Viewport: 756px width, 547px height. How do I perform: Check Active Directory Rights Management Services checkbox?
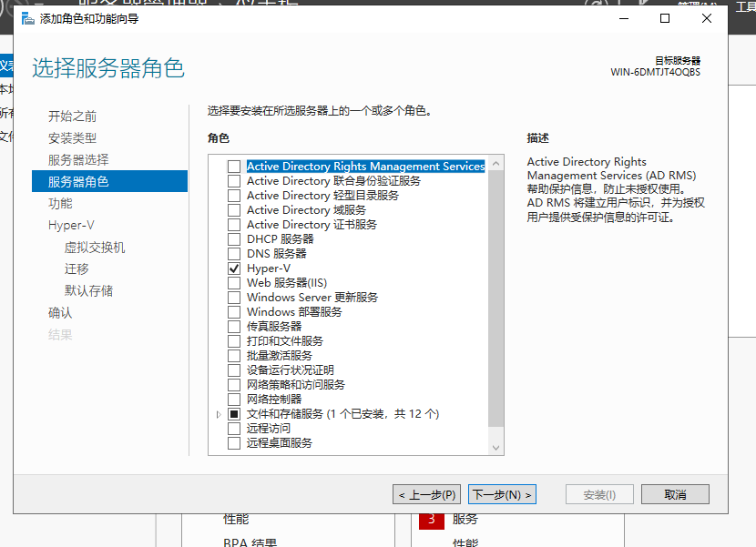click(x=234, y=167)
